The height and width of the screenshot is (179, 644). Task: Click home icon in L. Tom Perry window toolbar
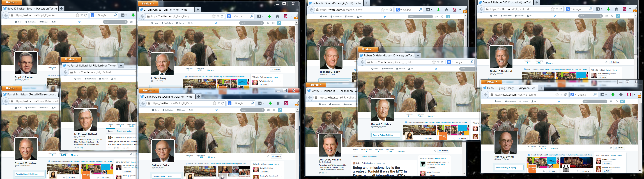tap(277, 16)
